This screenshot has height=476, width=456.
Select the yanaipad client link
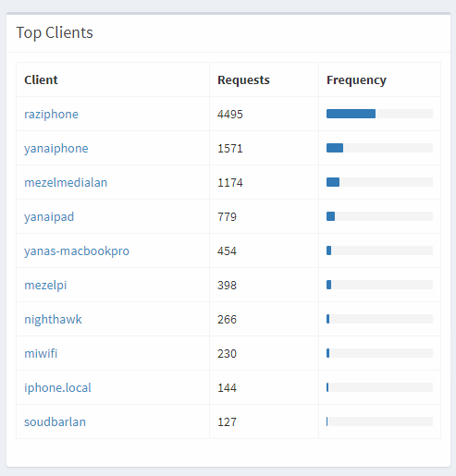click(49, 217)
